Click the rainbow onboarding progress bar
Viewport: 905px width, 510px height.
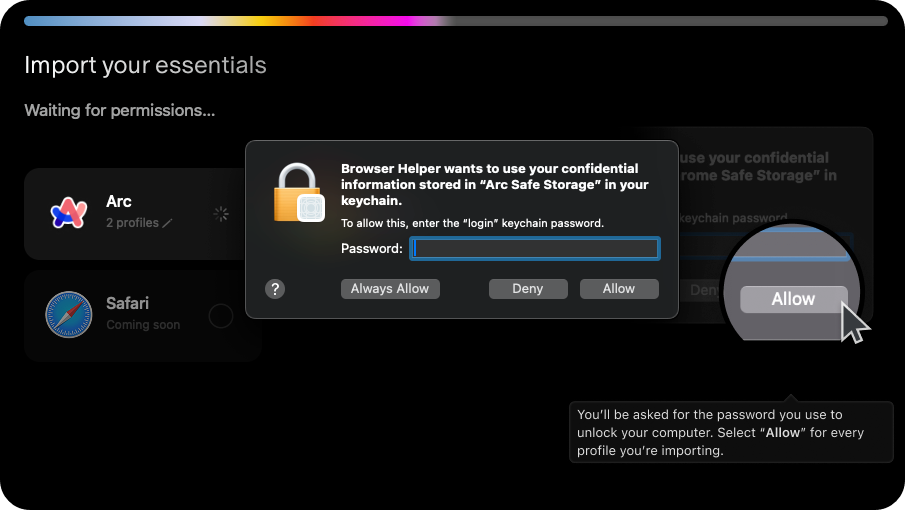[x=455, y=21]
